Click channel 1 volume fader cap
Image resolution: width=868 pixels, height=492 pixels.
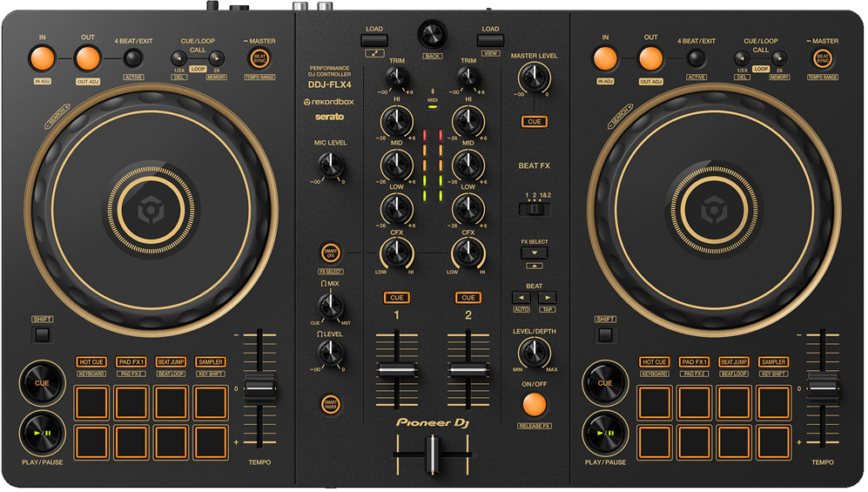397,370
